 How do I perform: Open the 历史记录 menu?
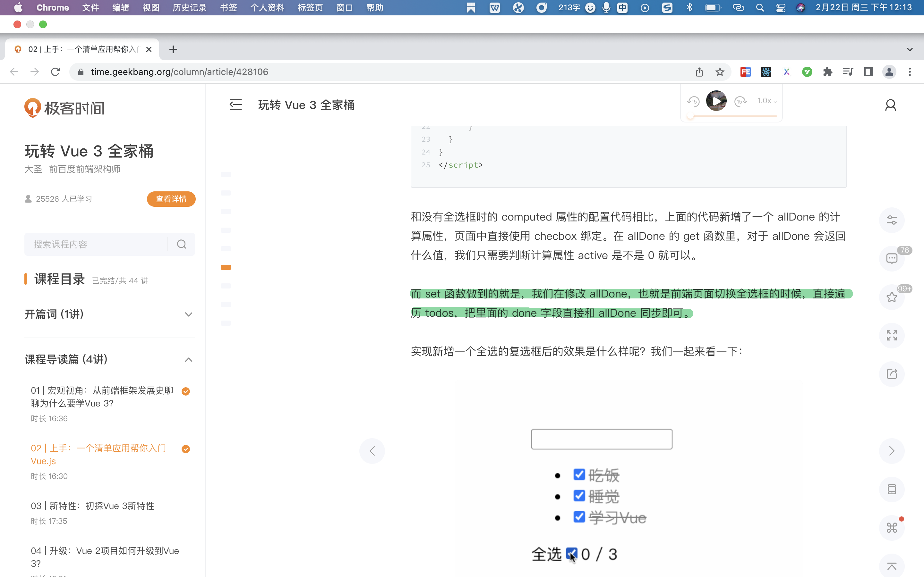[189, 8]
